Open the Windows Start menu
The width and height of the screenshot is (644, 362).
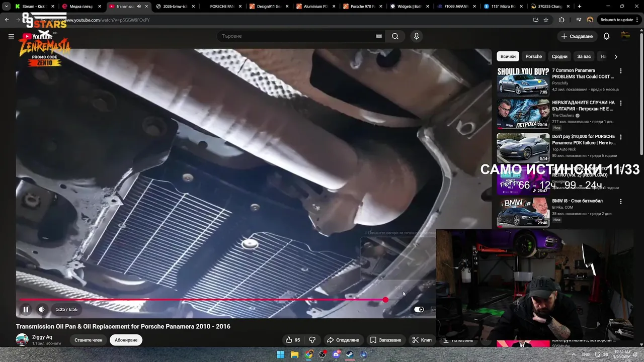click(280, 354)
